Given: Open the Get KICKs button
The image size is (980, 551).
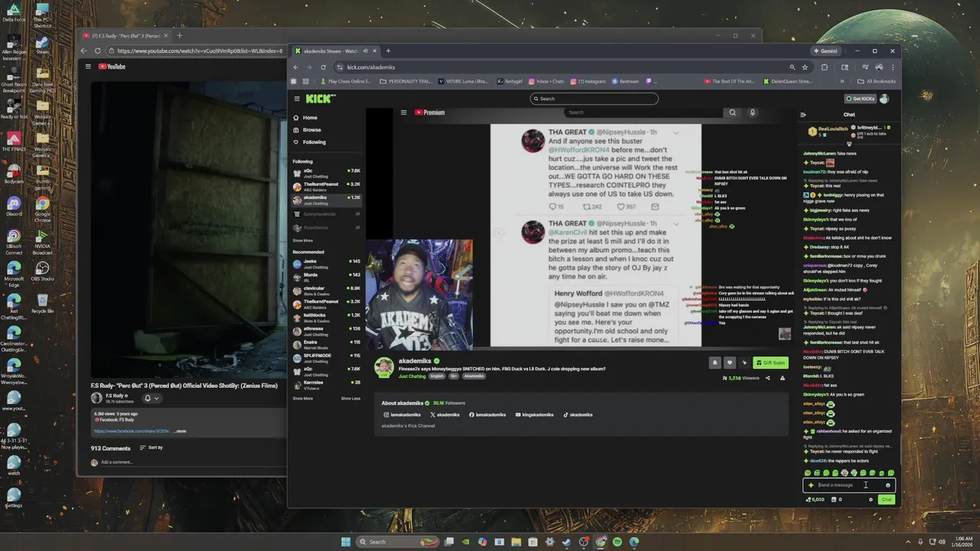Looking at the screenshot, I should 861,99.
